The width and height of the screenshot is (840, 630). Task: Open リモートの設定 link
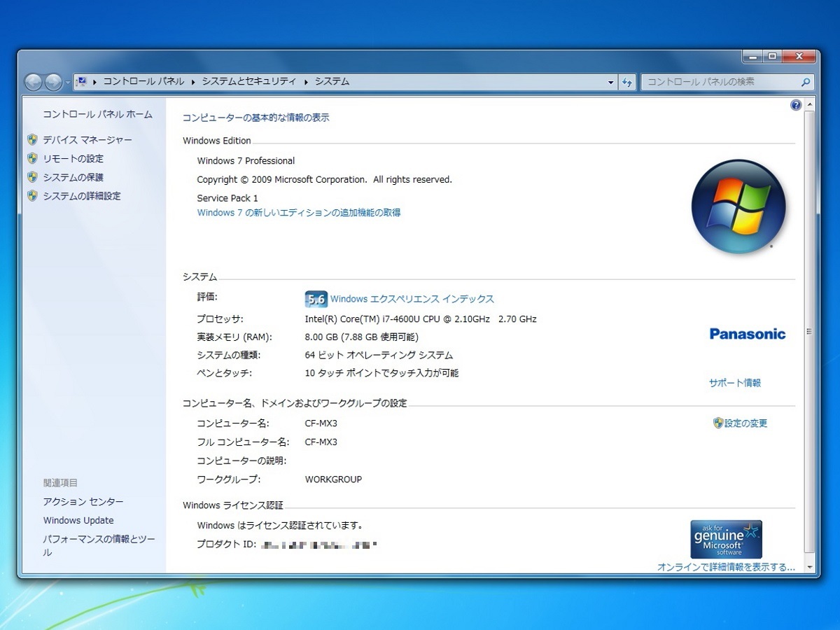(73, 158)
